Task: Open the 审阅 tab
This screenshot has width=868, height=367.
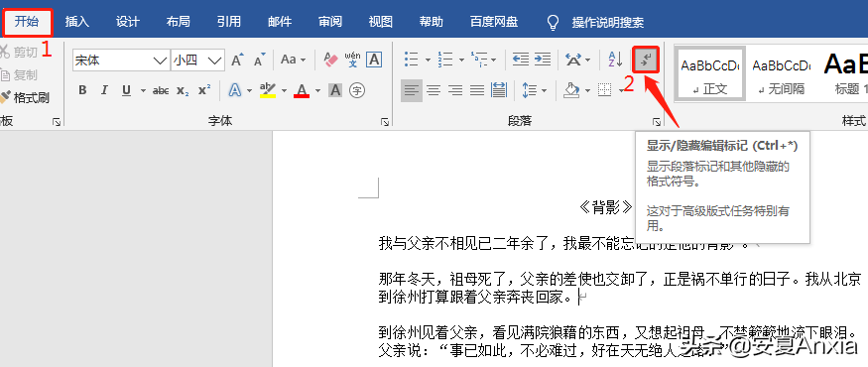Action: tap(330, 22)
